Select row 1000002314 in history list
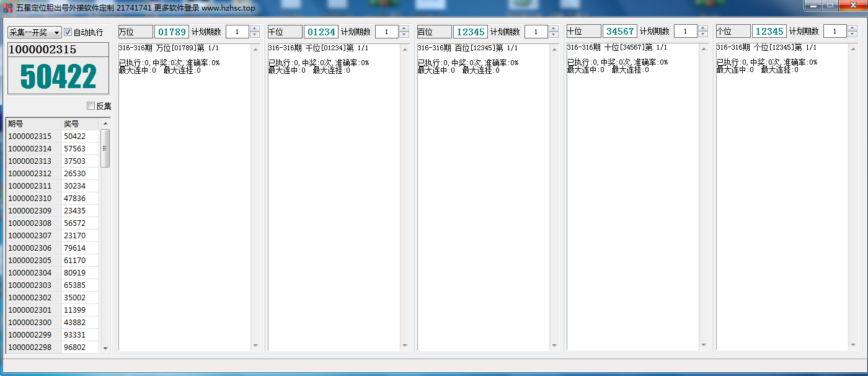This screenshot has height=376, width=868. tap(53, 148)
